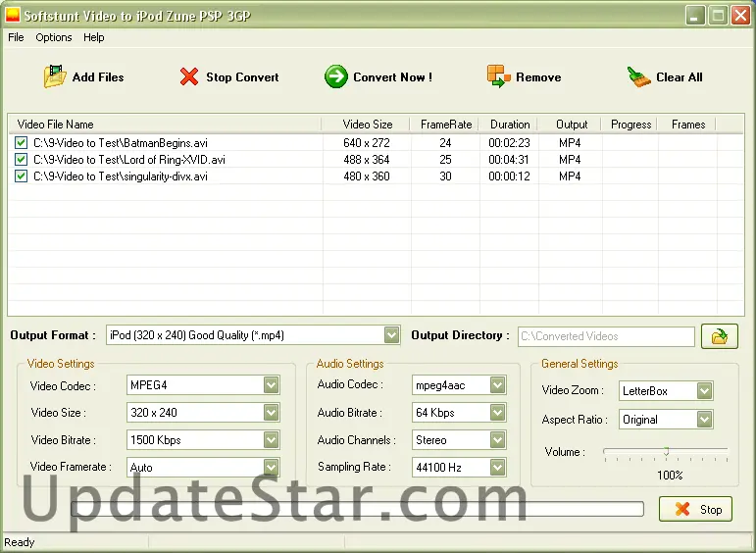Uncheck the BatmanBegins.avi file checkbox
This screenshot has height=553, width=756.
pos(22,143)
